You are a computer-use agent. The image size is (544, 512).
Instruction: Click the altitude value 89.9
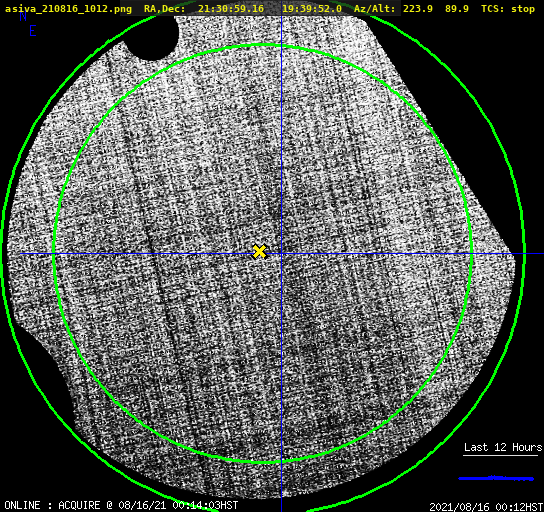pyautogui.click(x=457, y=9)
